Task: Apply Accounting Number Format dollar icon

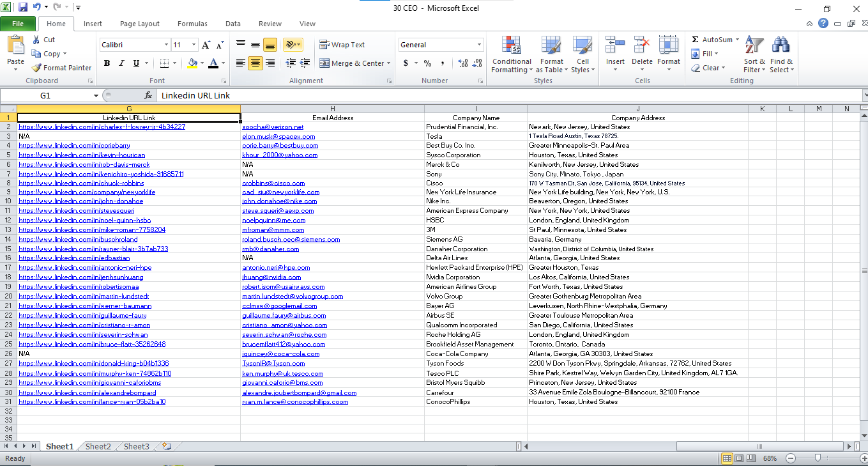Action: 406,63
